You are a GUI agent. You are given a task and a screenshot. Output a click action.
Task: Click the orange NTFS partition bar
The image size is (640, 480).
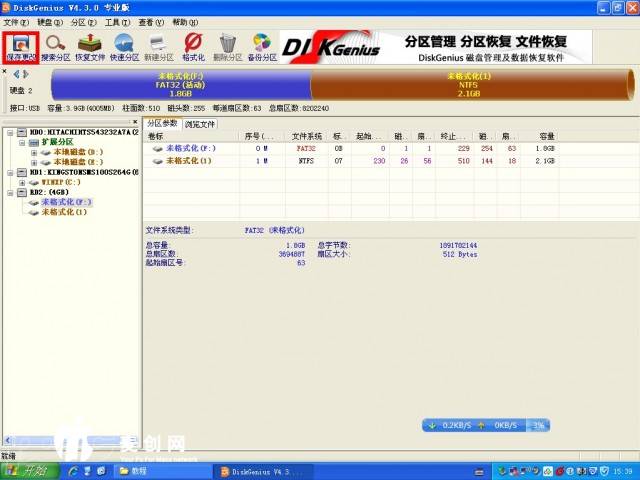coord(472,85)
